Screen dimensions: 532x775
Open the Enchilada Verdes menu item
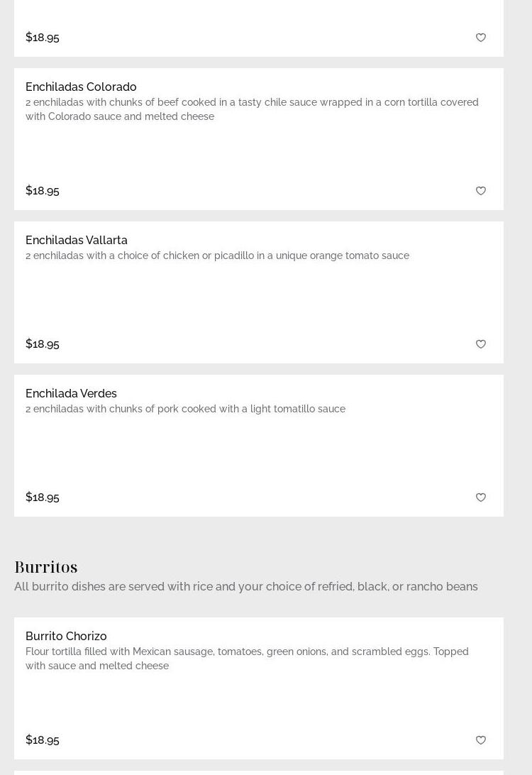pyautogui.click(x=71, y=393)
